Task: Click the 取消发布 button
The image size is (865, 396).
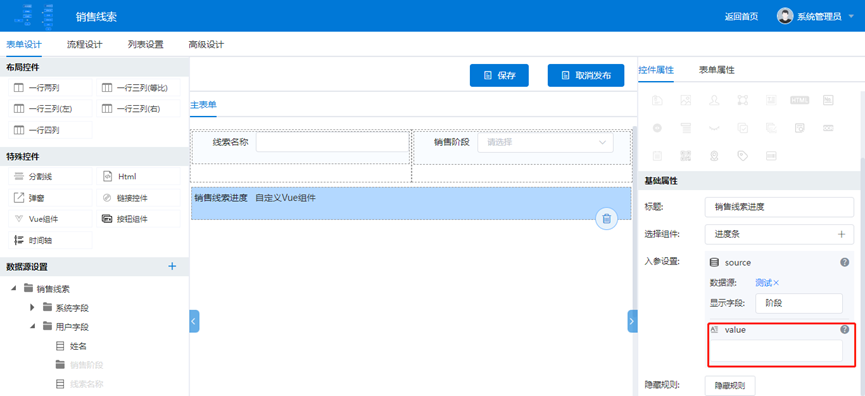Action: tap(586, 76)
